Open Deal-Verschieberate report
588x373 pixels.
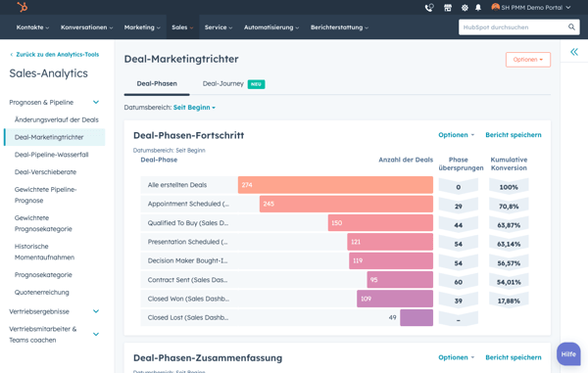pos(45,172)
